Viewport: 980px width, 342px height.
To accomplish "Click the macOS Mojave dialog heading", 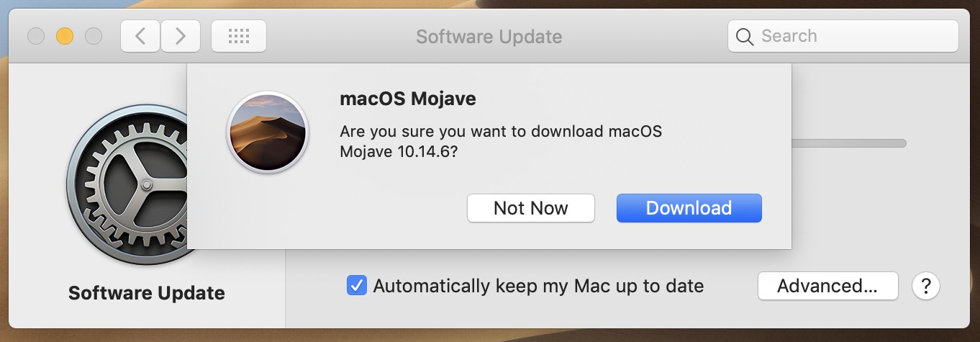I will (x=408, y=98).
